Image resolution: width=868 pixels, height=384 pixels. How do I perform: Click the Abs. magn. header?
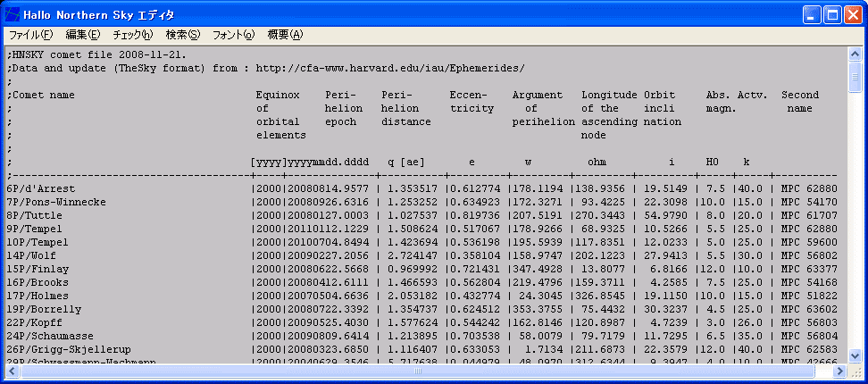pyautogui.click(x=722, y=101)
